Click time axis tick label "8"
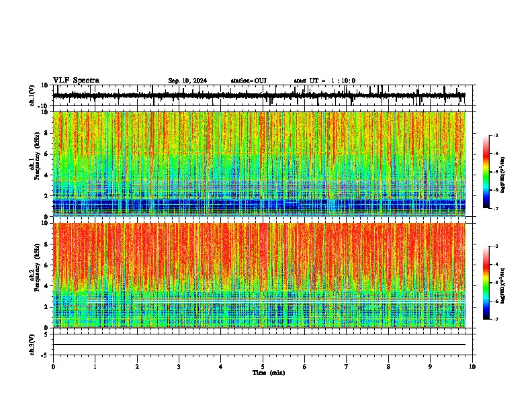Image resolution: width=532 pixels, height=411 pixels. [388, 367]
